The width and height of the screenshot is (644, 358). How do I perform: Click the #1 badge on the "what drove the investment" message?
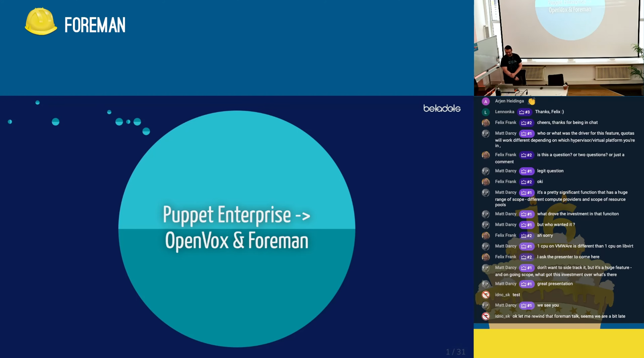(526, 214)
